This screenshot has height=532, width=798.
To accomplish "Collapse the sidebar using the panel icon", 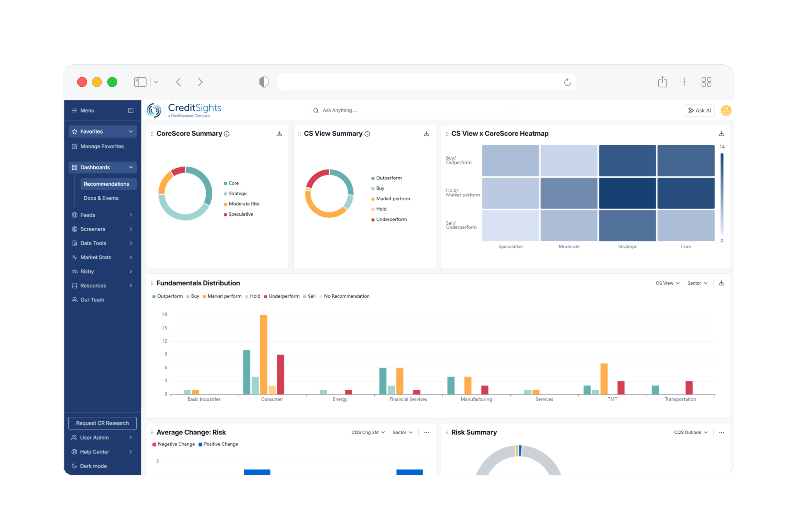I will point(131,111).
